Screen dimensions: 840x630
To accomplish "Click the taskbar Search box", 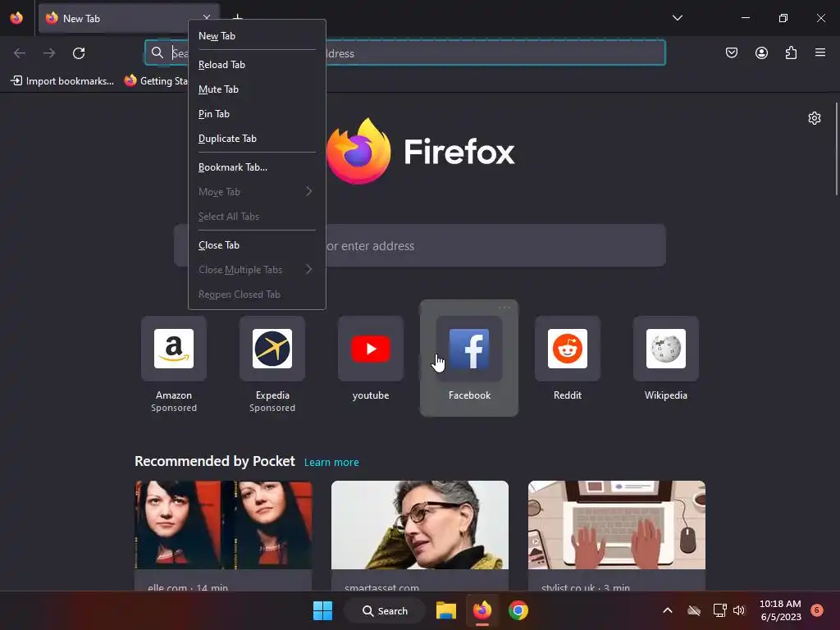I will [385, 610].
